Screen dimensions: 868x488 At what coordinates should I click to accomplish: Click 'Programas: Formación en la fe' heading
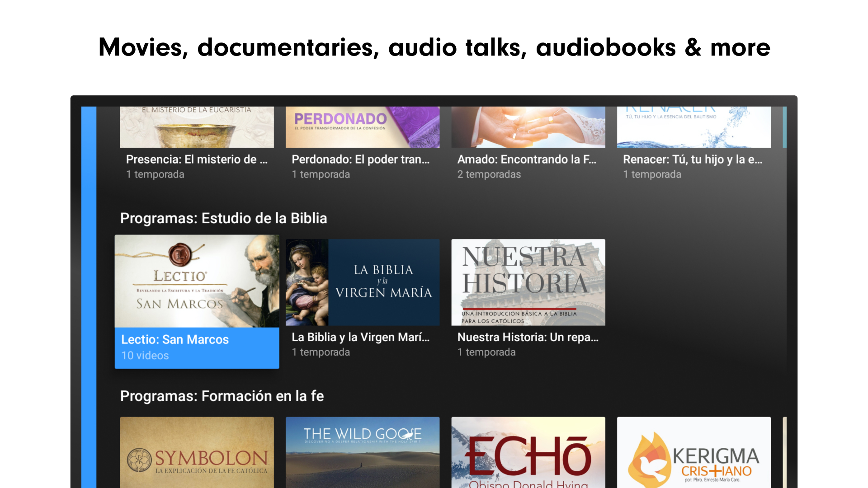[x=222, y=396]
